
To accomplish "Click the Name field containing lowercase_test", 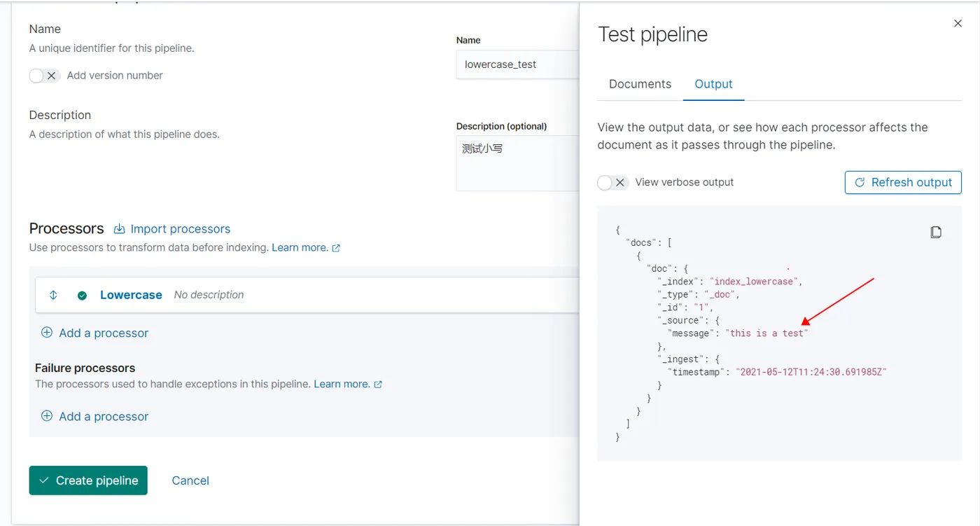I will coord(517,64).
